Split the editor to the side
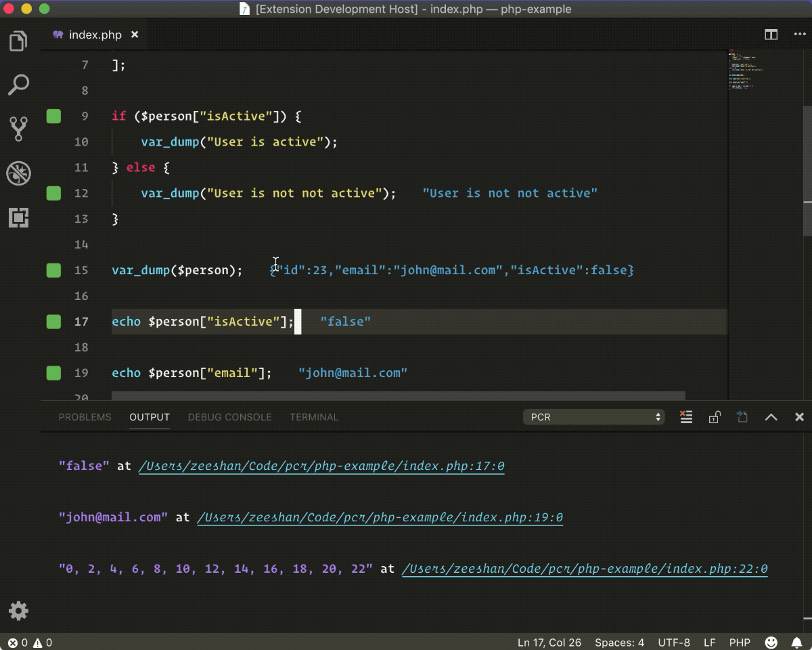 click(x=771, y=35)
